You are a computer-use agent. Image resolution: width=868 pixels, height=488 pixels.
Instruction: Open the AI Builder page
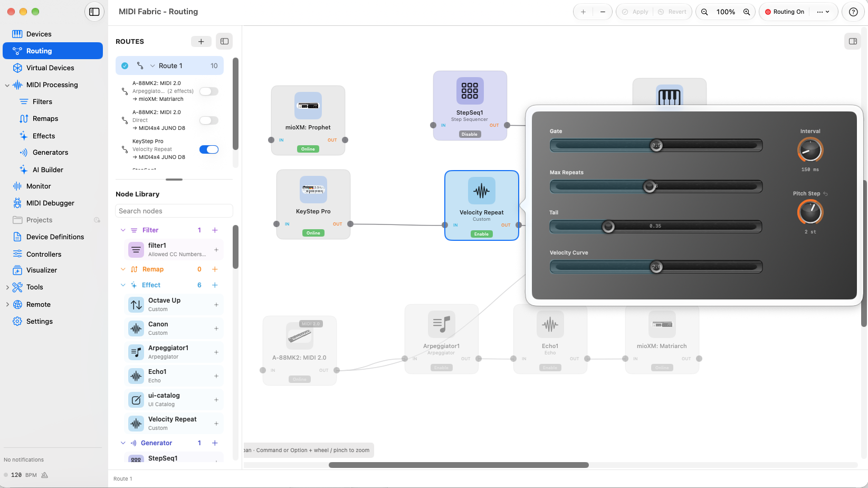tap(47, 170)
